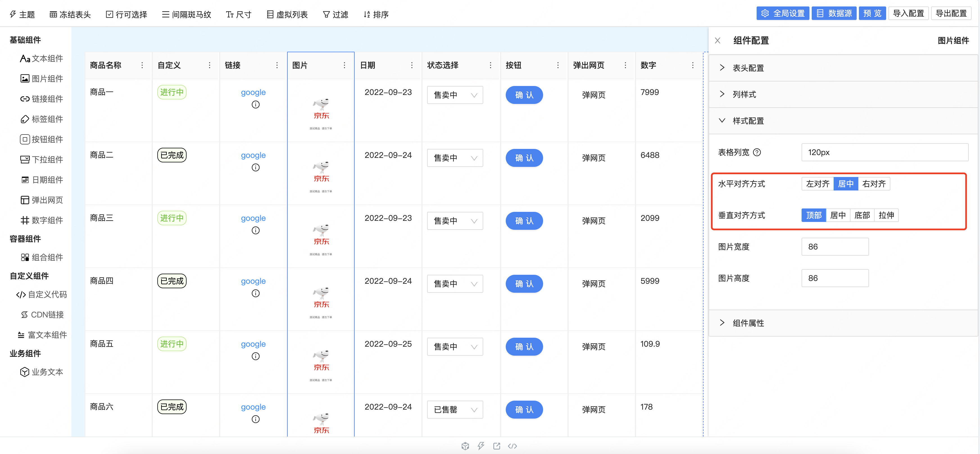Click the cube icon at the bottom bar
The height and width of the screenshot is (454, 980).
point(465,446)
